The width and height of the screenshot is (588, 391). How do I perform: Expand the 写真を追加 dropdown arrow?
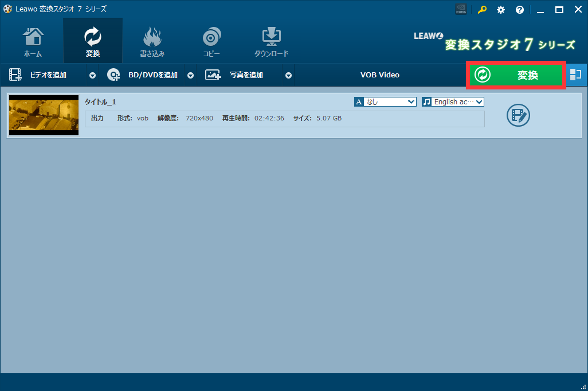288,75
